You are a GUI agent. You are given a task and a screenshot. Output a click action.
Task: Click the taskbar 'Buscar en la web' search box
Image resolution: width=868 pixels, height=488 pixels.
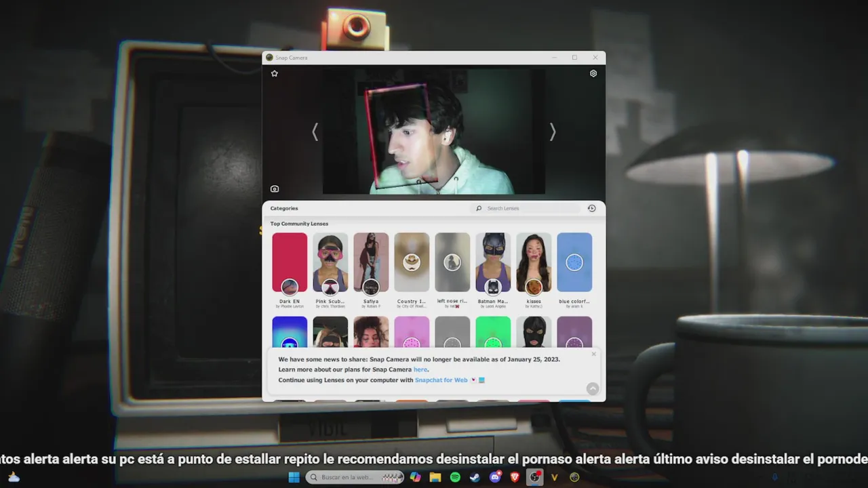[355, 477]
